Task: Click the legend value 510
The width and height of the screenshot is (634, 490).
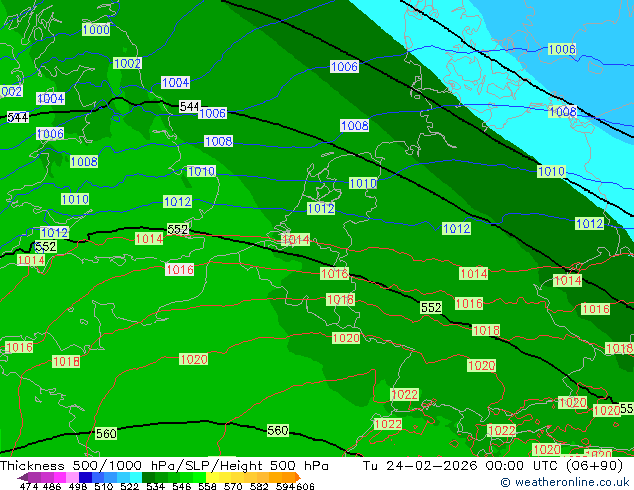Action: tap(104, 486)
